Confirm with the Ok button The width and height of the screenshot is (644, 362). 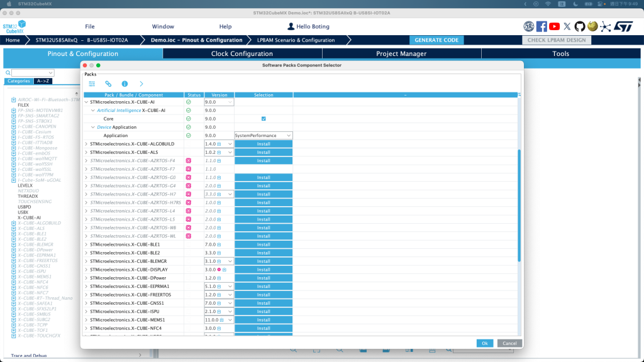[x=485, y=343]
